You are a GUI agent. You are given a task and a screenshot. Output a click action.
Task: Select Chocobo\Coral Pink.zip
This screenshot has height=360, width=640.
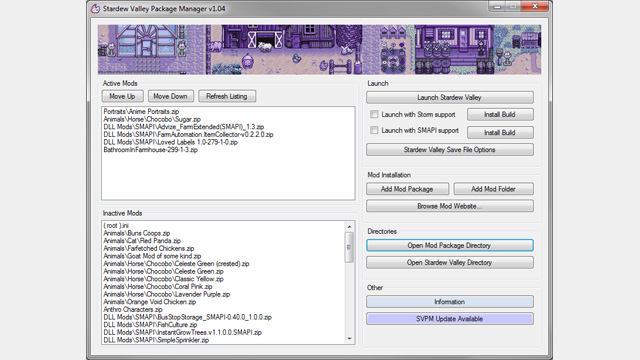(158, 287)
